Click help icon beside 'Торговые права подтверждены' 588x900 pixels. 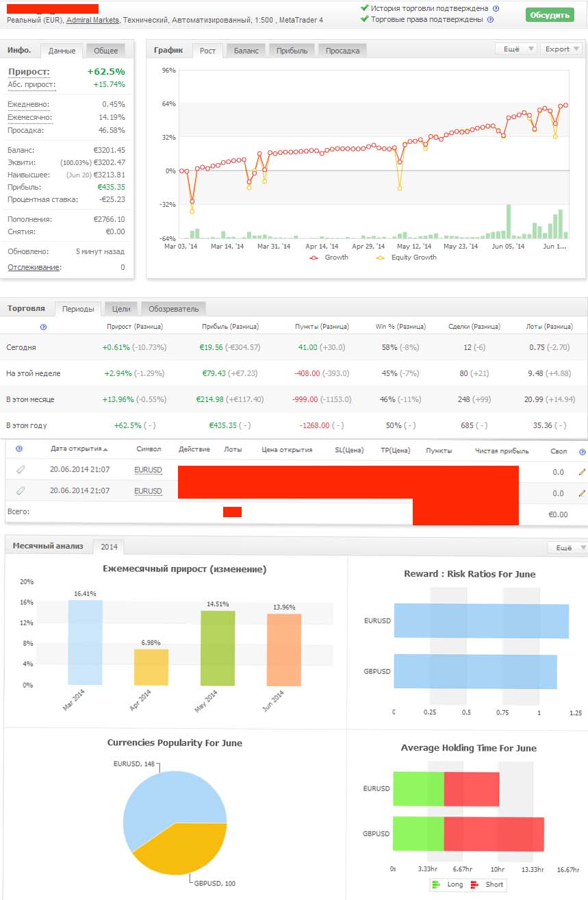[x=491, y=20]
